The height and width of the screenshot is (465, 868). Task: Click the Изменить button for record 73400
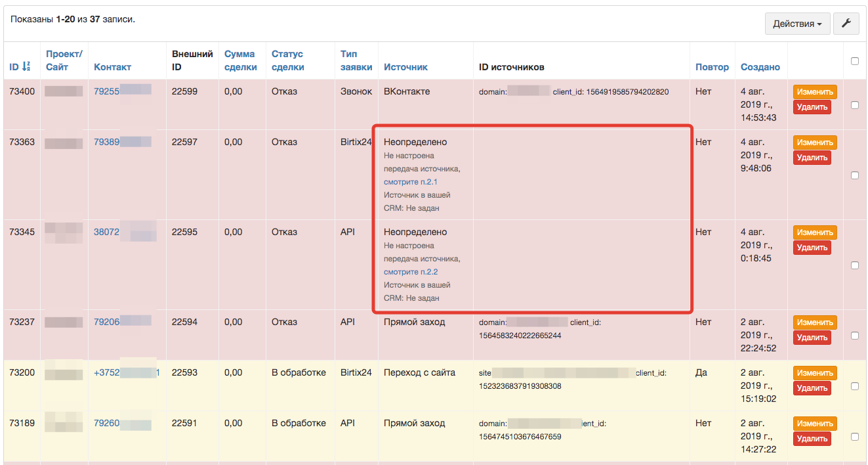click(x=814, y=91)
